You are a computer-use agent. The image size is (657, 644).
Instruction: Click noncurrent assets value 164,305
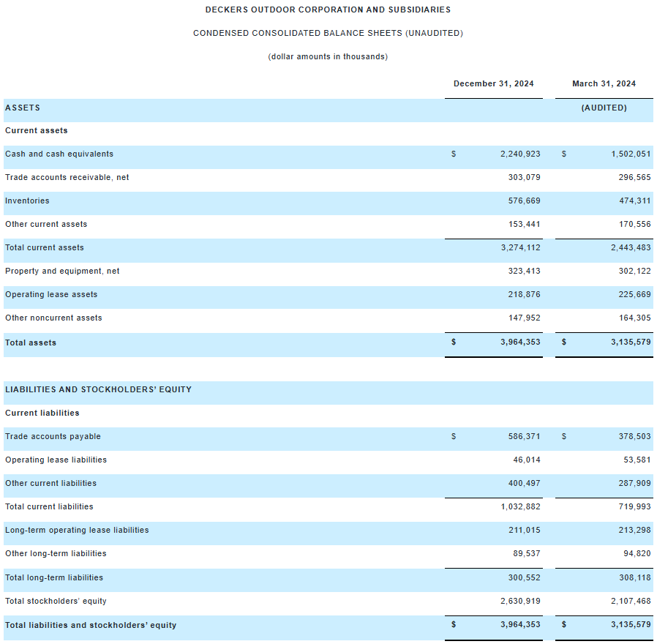pos(635,318)
